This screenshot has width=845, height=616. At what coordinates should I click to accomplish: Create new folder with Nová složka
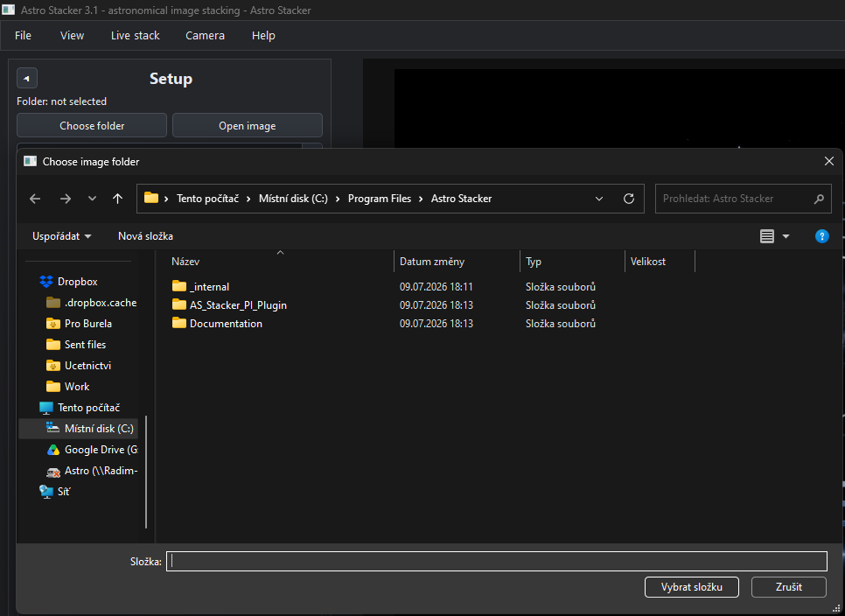click(x=145, y=236)
